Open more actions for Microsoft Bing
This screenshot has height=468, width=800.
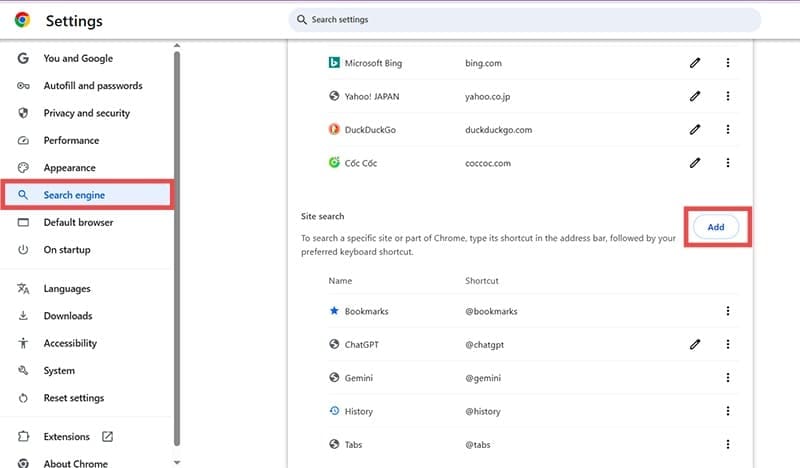728,63
